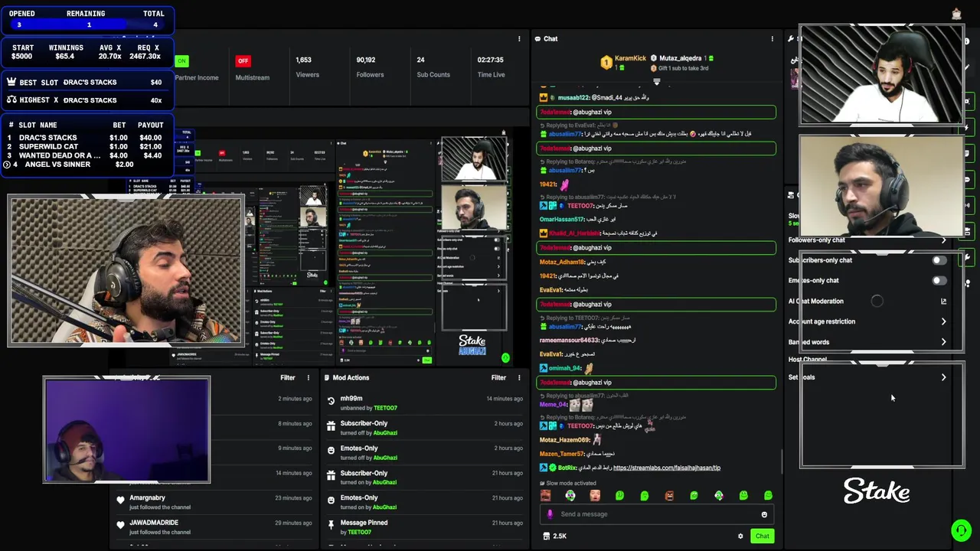Click the Chat speech bubble icon in panel header
Image resolution: width=980 pixels, height=551 pixels.
point(537,38)
